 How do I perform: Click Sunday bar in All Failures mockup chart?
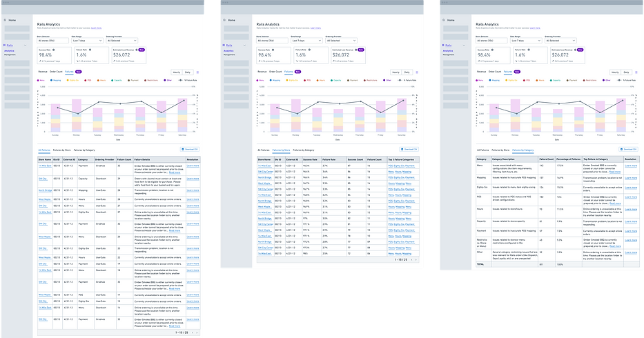[x=55, y=118]
